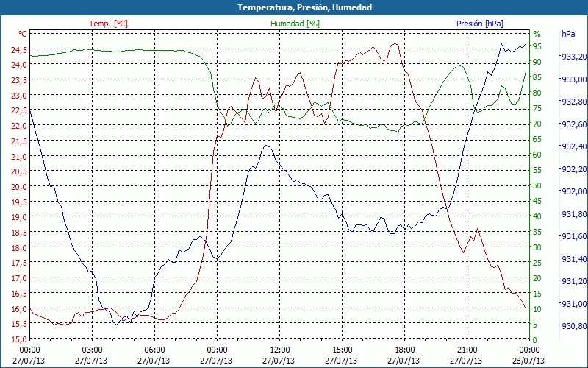
Task: Click the '932,20' pressure axis value
Action: tap(574, 169)
